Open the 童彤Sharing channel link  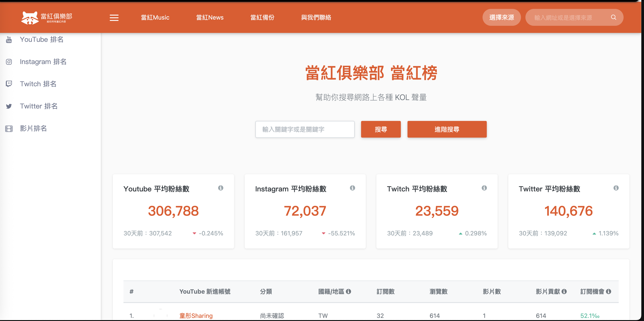tap(196, 315)
